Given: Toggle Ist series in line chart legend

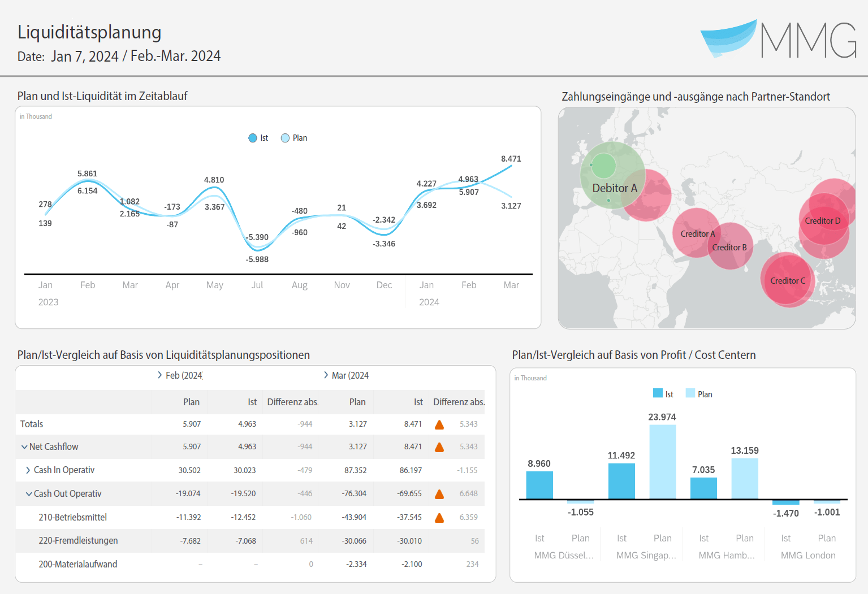Looking at the screenshot, I should (x=258, y=138).
